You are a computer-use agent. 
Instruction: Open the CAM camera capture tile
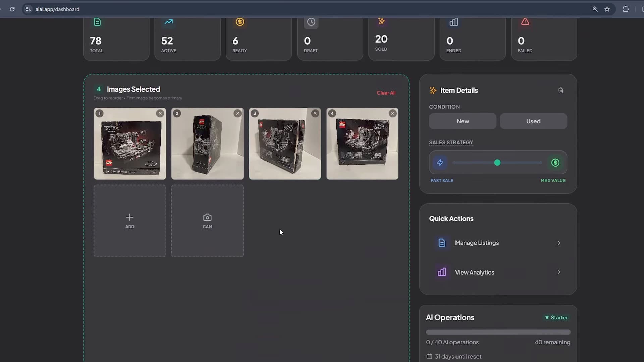(x=207, y=221)
